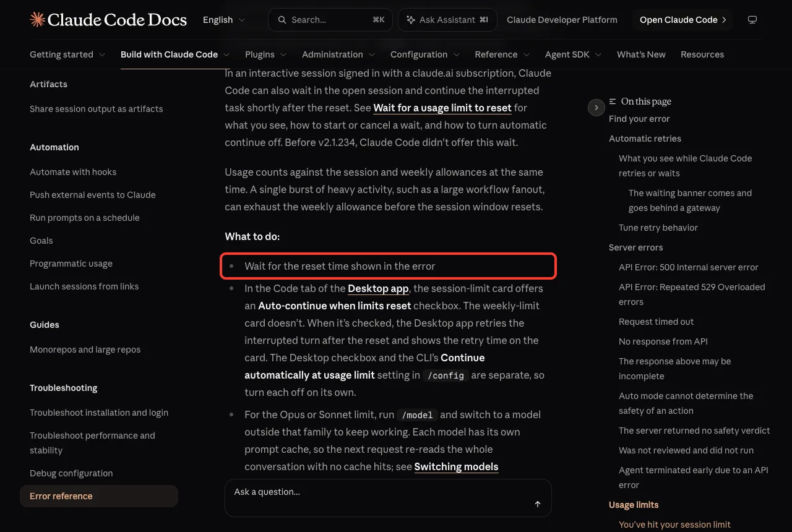
Task: Click the Ask Assistant sparkle icon
Action: [411, 20]
